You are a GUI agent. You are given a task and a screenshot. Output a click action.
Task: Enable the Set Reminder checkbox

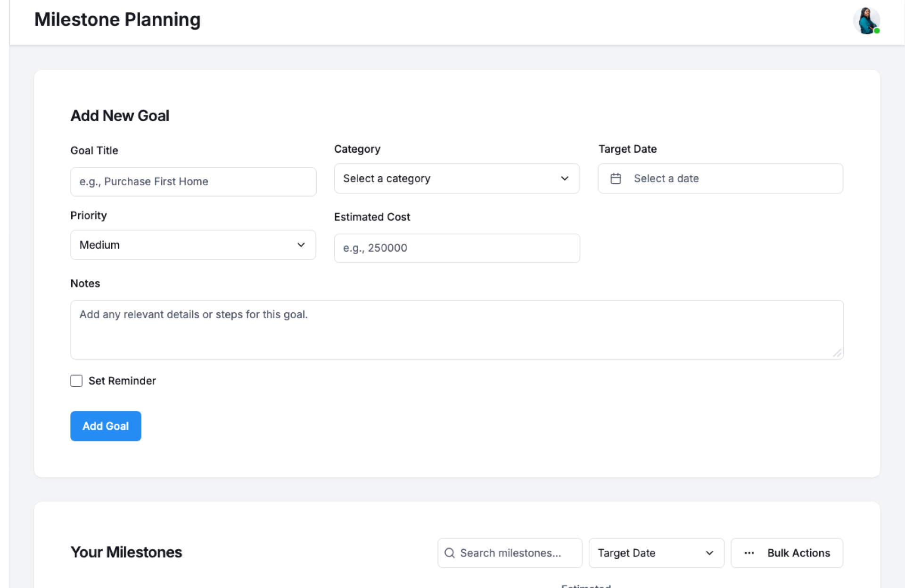[x=76, y=381]
